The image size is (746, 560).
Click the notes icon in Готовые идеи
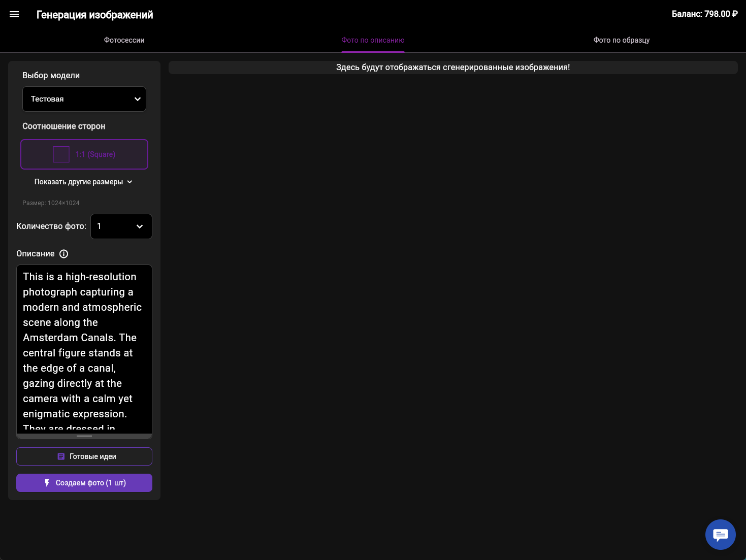[x=61, y=456]
